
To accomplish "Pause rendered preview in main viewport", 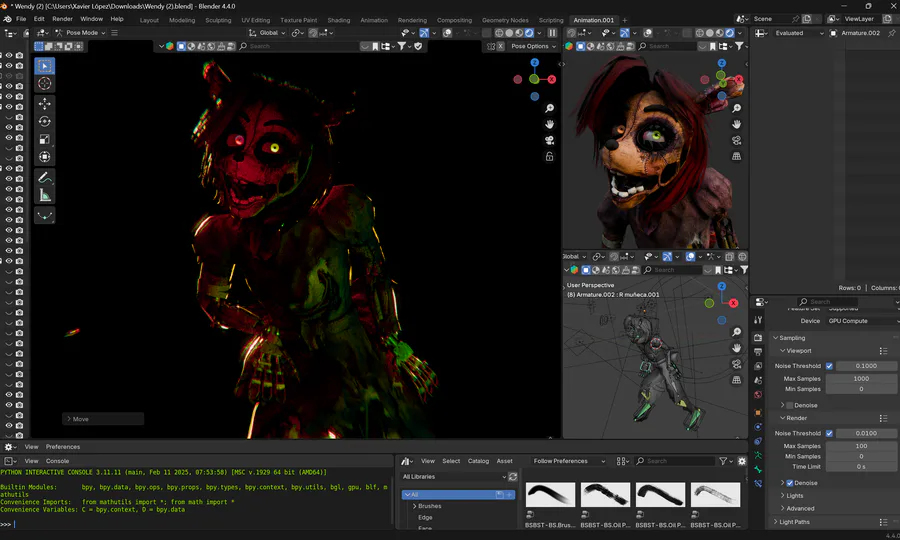I will (552, 33).
